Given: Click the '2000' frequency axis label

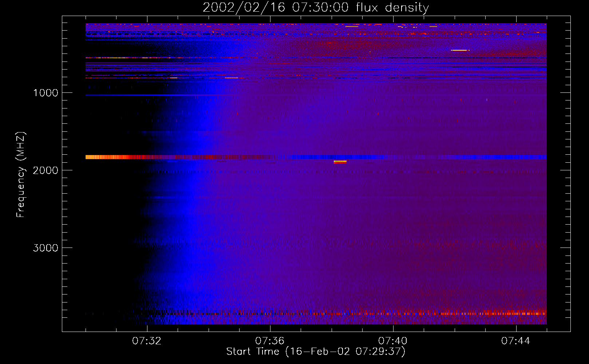Looking at the screenshot, I should [x=46, y=170].
